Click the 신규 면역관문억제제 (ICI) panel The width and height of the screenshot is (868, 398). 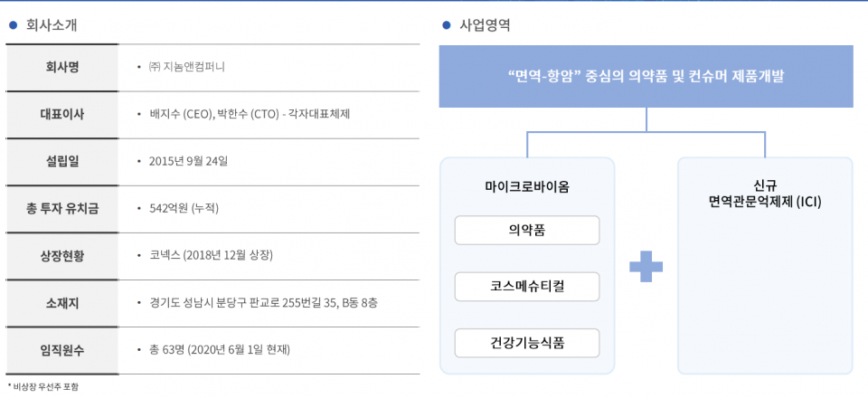click(x=765, y=266)
